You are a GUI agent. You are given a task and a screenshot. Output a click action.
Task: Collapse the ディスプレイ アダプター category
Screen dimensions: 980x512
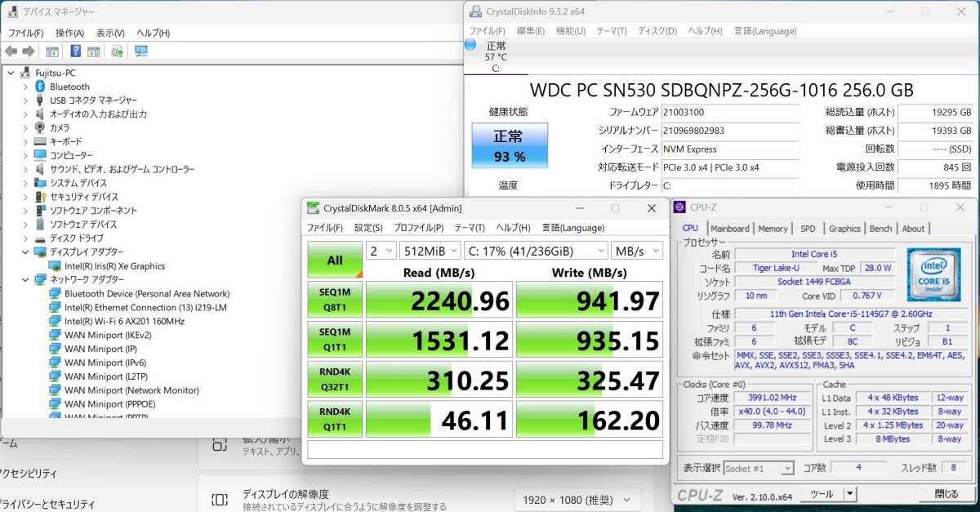[25, 252]
